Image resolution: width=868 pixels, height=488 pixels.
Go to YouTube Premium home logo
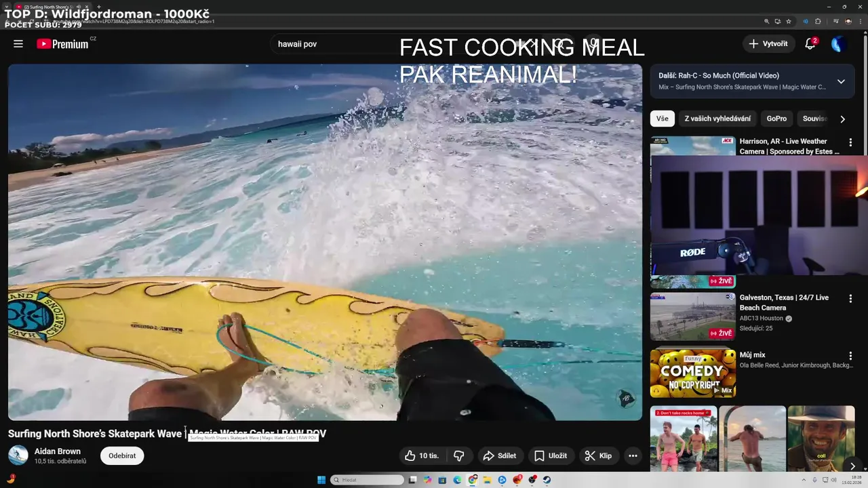point(62,44)
